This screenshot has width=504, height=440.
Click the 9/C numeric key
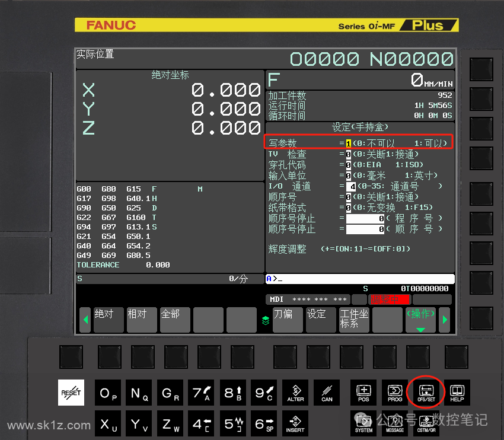[264, 393]
